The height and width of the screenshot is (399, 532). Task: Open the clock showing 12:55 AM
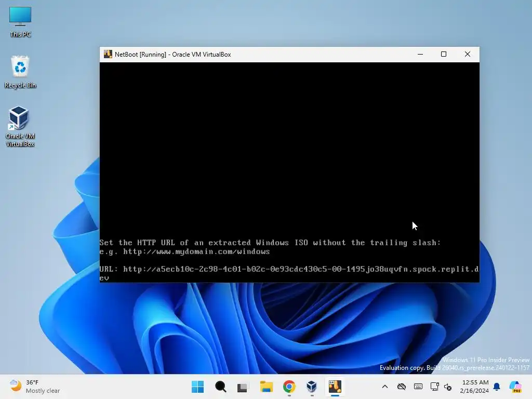point(474,387)
